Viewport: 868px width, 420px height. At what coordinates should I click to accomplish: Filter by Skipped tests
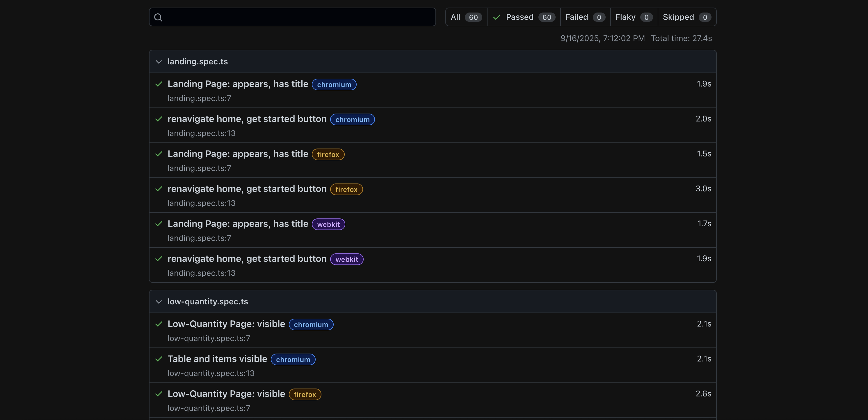tap(686, 17)
